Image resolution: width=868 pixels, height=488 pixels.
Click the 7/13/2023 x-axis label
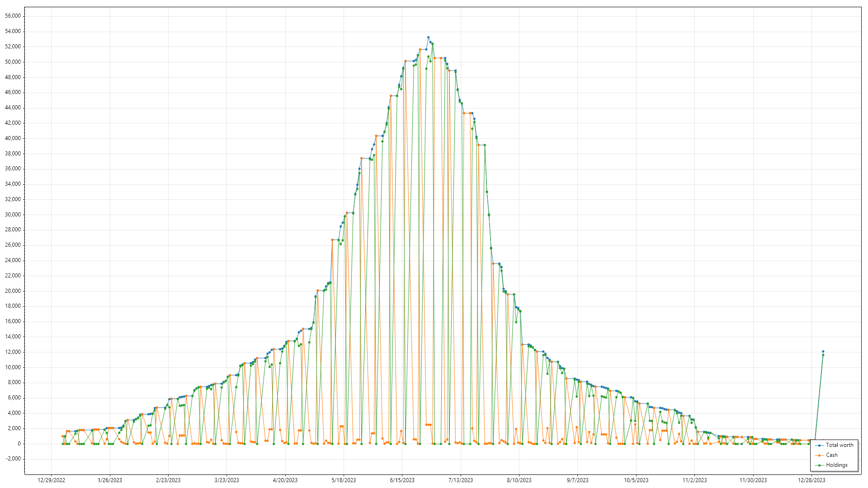click(461, 480)
